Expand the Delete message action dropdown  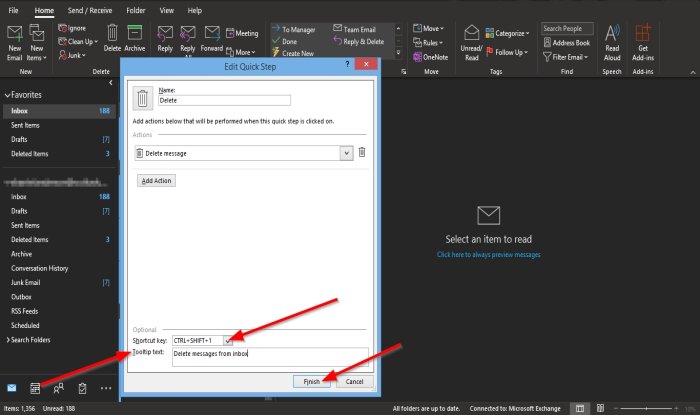[346, 153]
